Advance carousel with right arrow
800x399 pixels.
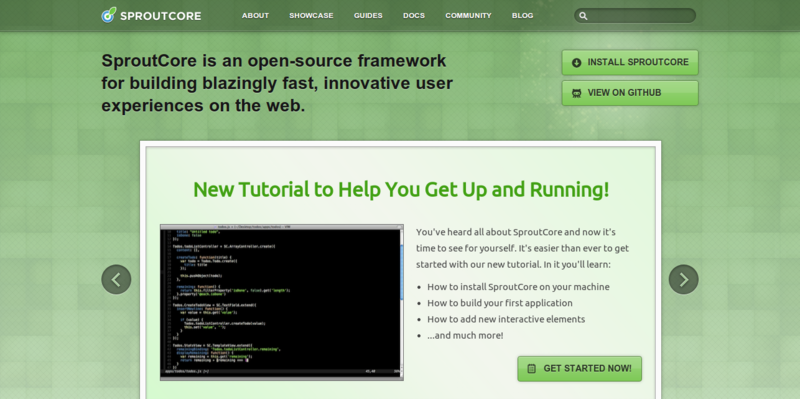(x=684, y=279)
